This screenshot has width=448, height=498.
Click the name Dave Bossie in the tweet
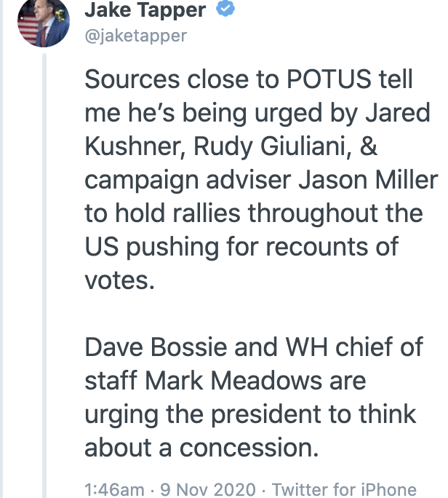point(156,347)
